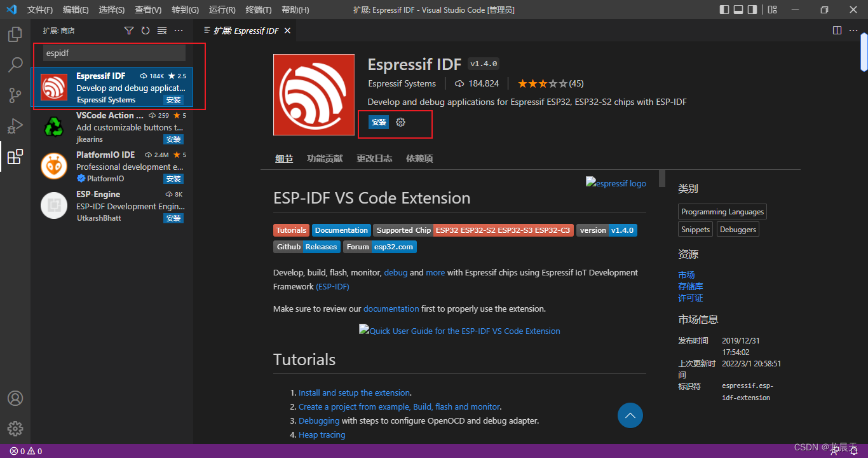The height and width of the screenshot is (458, 868).
Task: Install Espressif IDF from the list entry
Action: click(x=173, y=100)
